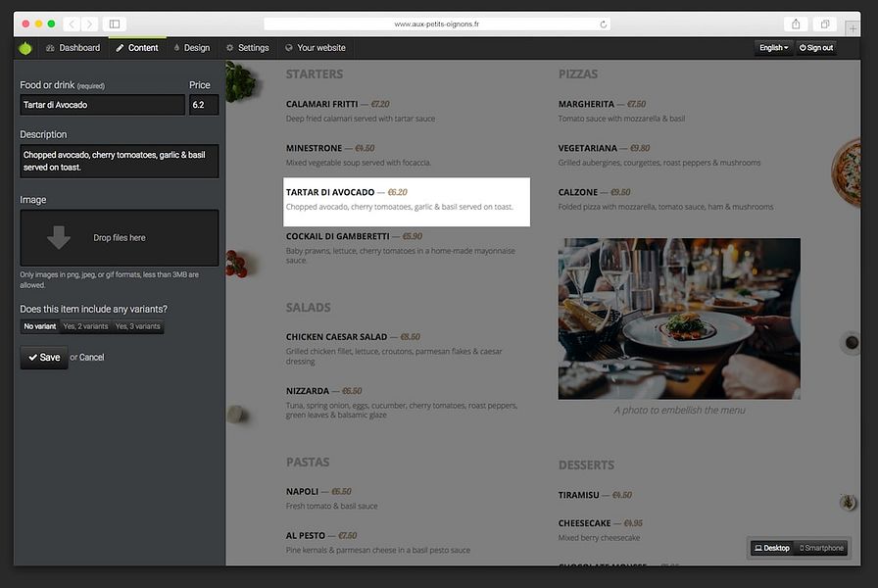Open the Safari share icon
Screen dimensions: 878x588
[x=796, y=24]
